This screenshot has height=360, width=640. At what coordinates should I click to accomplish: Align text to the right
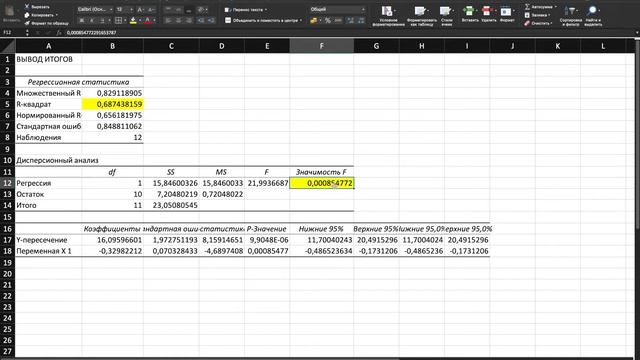(x=189, y=20)
